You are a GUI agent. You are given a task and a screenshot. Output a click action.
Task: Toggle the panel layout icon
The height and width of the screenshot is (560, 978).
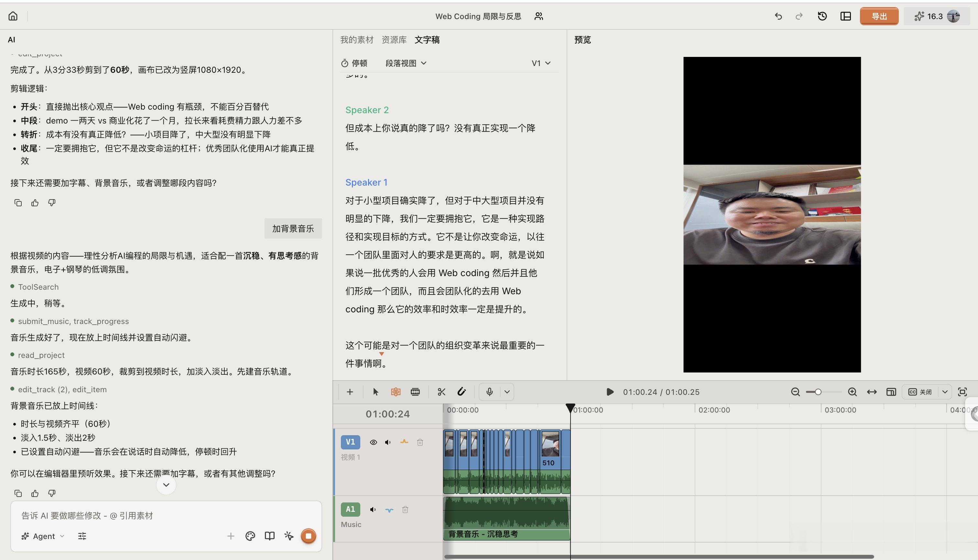tap(846, 16)
